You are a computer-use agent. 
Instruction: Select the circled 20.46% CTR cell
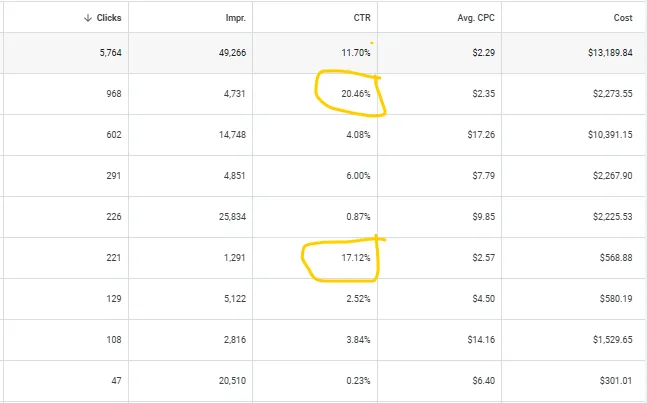click(x=355, y=93)
